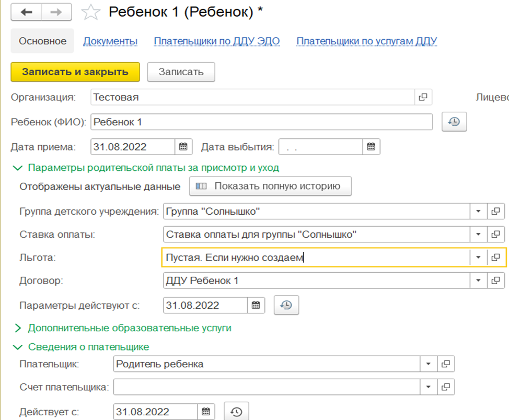This screenshot has height=420, width=509.
Task: Expand Счет плательщика dropdown list
Action: [x=429, y=387]
